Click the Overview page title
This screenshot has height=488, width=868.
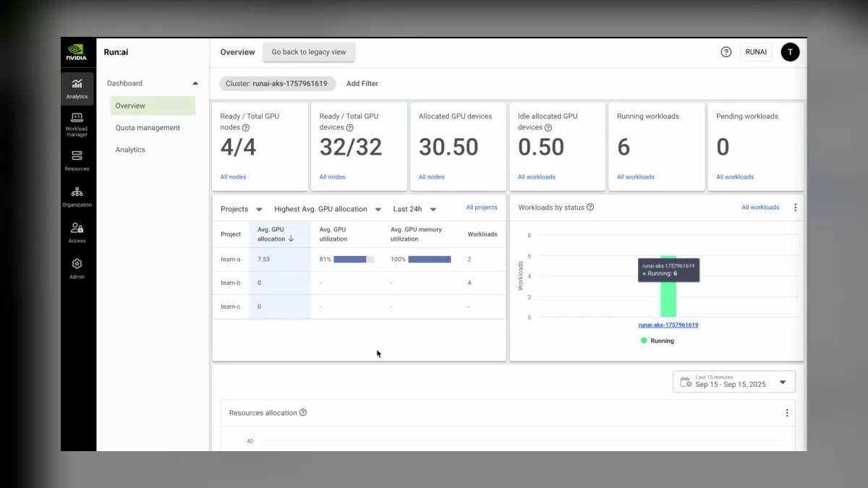pyautogui.click(x=238, y=52)
